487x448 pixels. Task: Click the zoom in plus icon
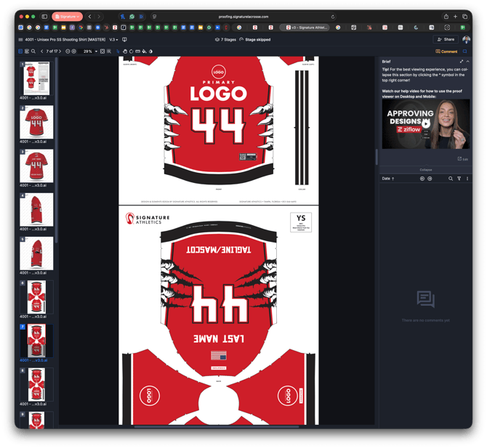74,52
